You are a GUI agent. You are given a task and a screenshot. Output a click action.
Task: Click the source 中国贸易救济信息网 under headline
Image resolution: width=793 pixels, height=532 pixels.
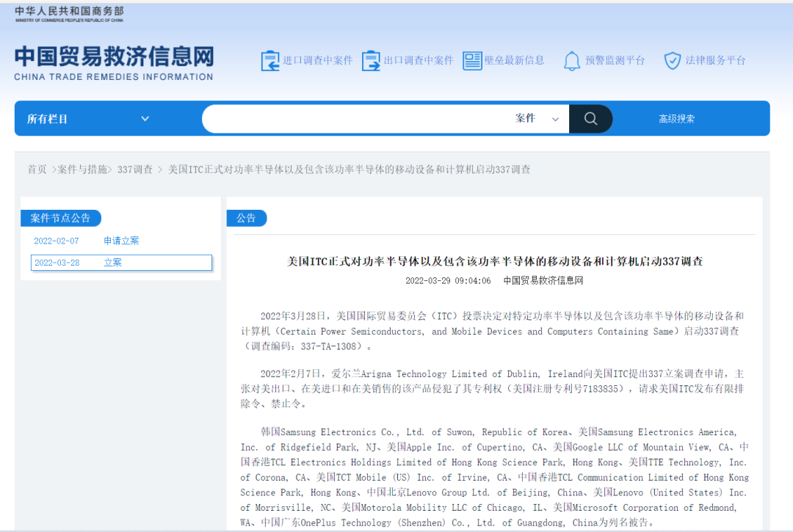point(543,280)
